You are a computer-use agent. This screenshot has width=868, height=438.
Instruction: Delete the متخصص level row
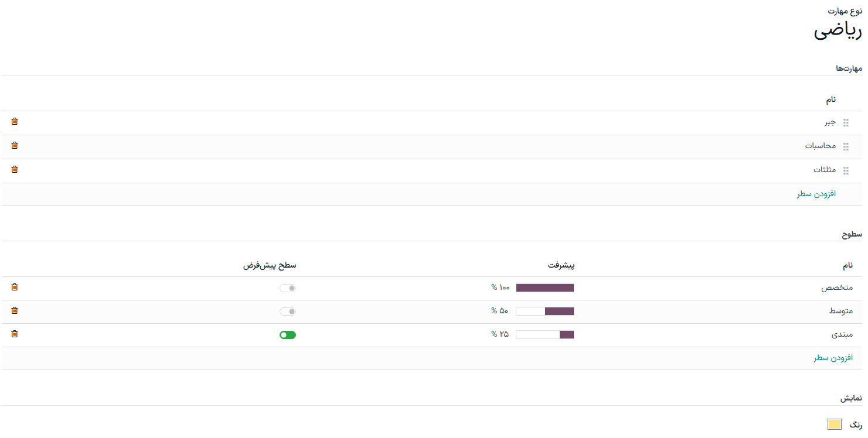click(15, 288)
